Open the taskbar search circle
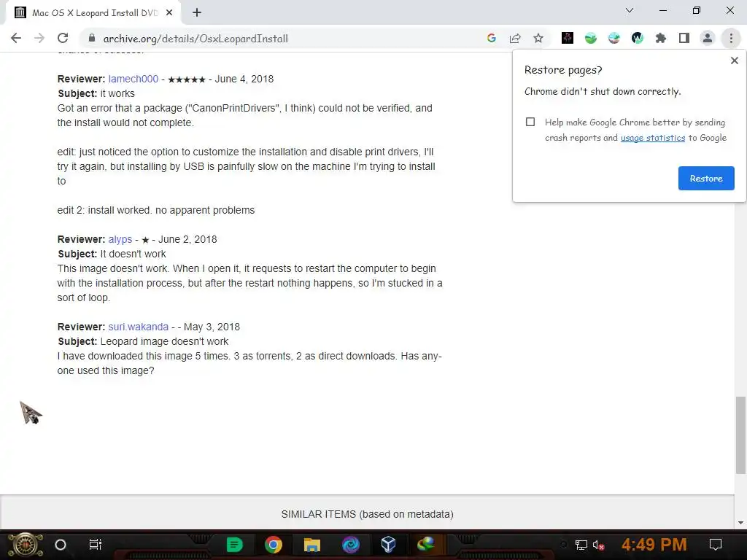Viewport: 747px width, 560px height. pos(61,545)
